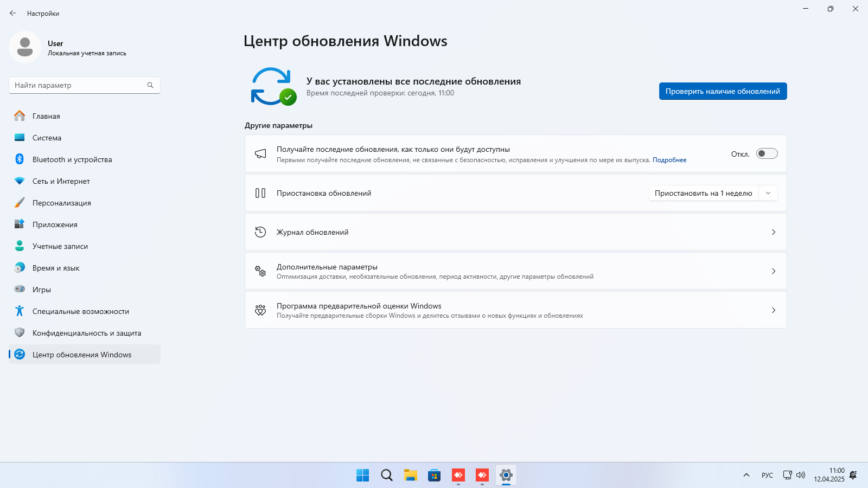Click the Центр обновления Windows sync icon in sidebar

(20, 354)
